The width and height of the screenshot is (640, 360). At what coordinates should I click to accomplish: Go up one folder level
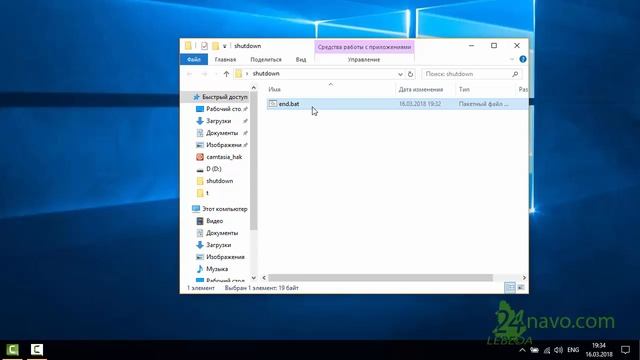tap(226, 74)
